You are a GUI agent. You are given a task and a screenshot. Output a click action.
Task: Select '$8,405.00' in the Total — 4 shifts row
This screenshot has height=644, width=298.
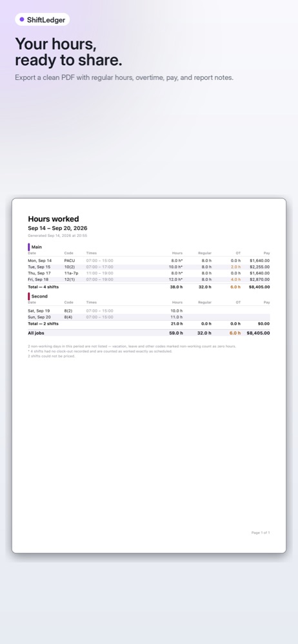tap(259, 287)
